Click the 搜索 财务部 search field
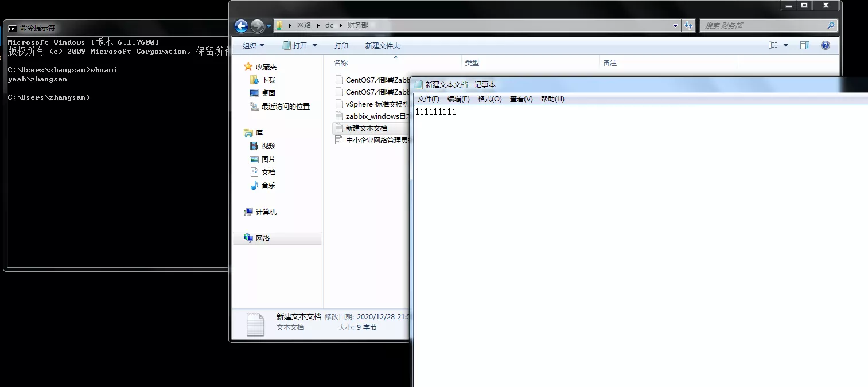The image size is (868, 387). [762, 26]
